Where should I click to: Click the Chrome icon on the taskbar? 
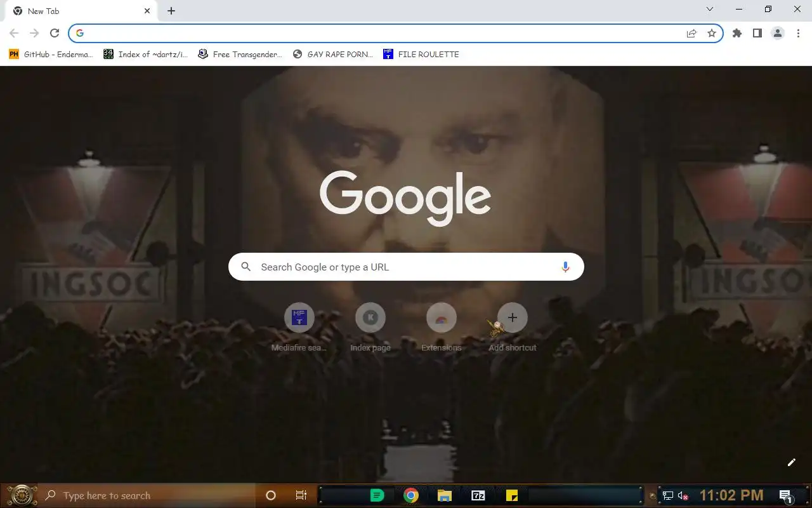pos(411,495)
